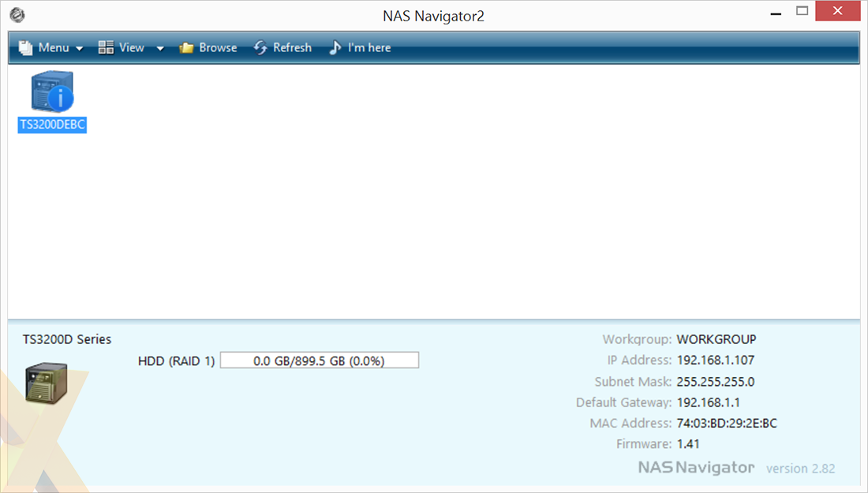The image size is (868, 493).
Task: Click the Refresh arrows icon
Action: point(260,47)
